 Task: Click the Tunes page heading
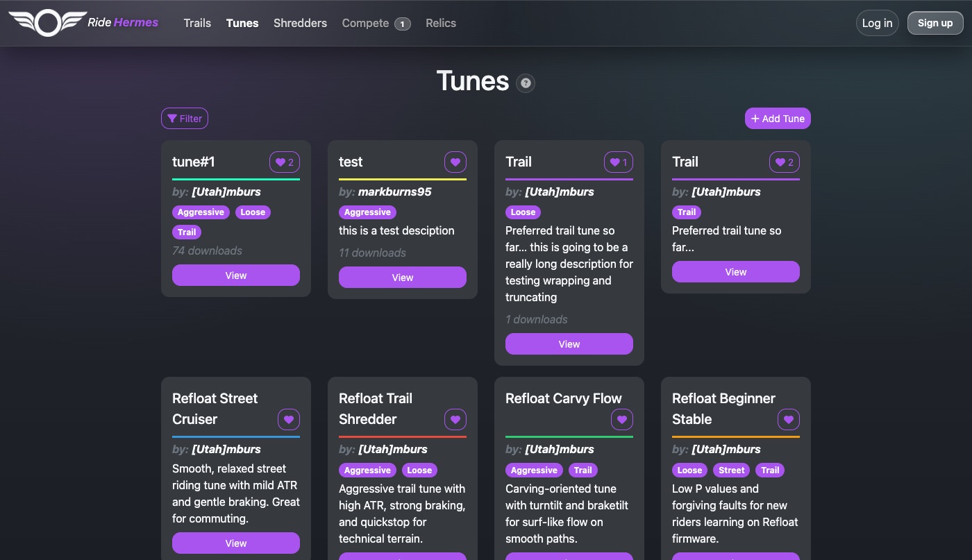tap(473, 81)
